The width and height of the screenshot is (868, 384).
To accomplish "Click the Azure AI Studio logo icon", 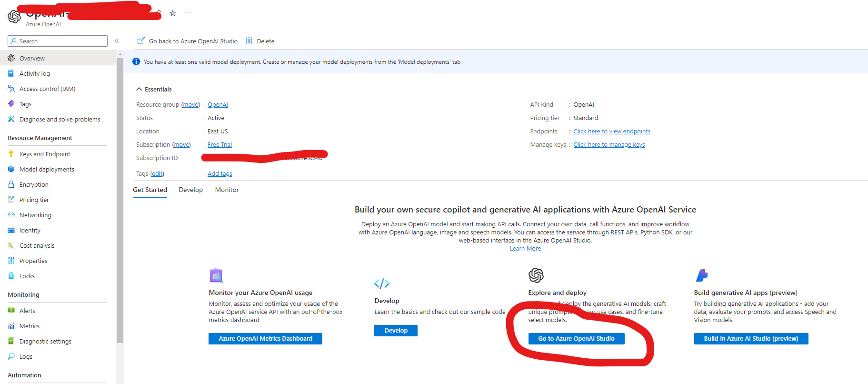I will [x=702, y=275].
